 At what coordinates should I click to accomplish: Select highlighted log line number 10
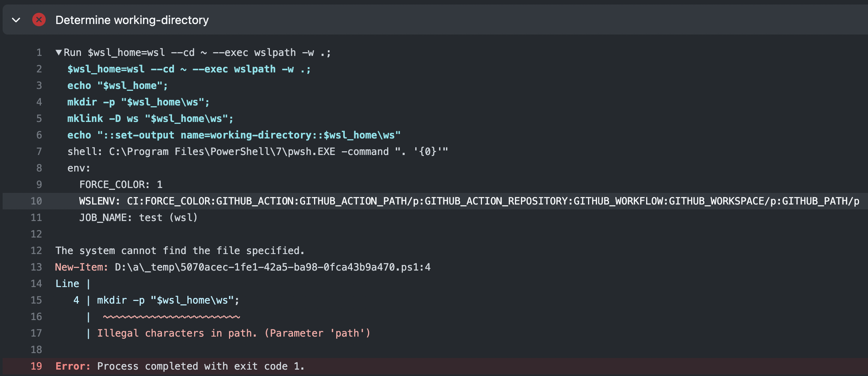[x=36, y=201]
